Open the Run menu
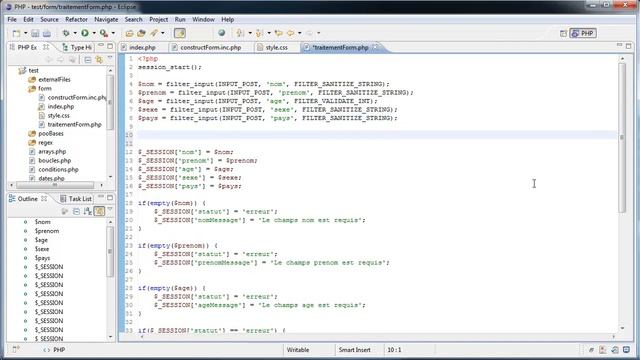Viewport: 640px width, 360px height. (180, 19)
